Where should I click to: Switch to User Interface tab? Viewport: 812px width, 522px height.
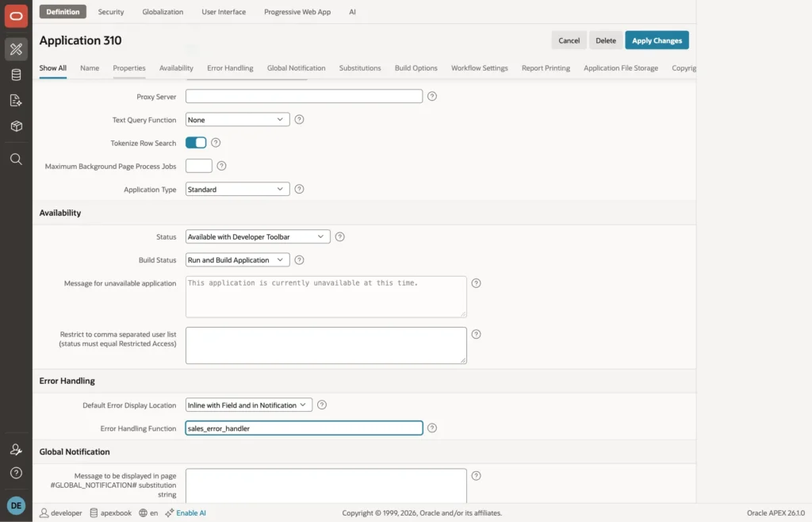click(224, 11)
